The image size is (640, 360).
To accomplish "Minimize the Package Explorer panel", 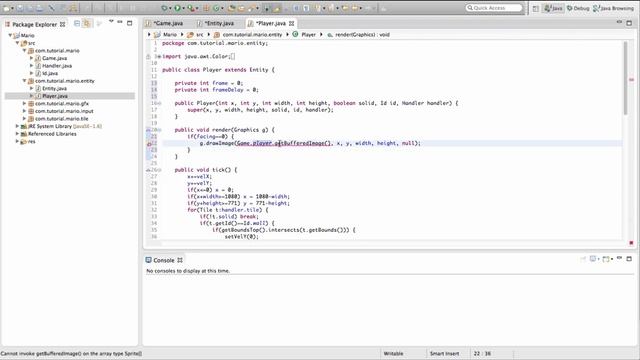I will pos(120,22).
